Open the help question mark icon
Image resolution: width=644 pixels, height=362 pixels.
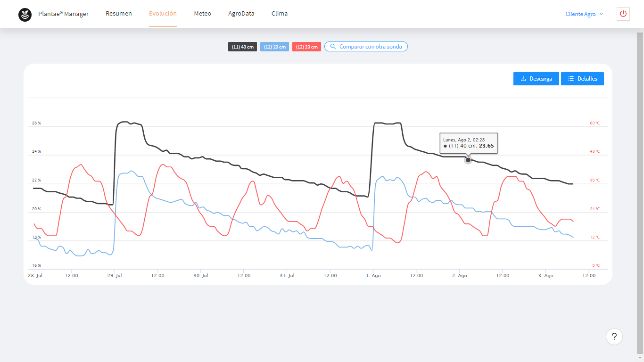[614, 337]
